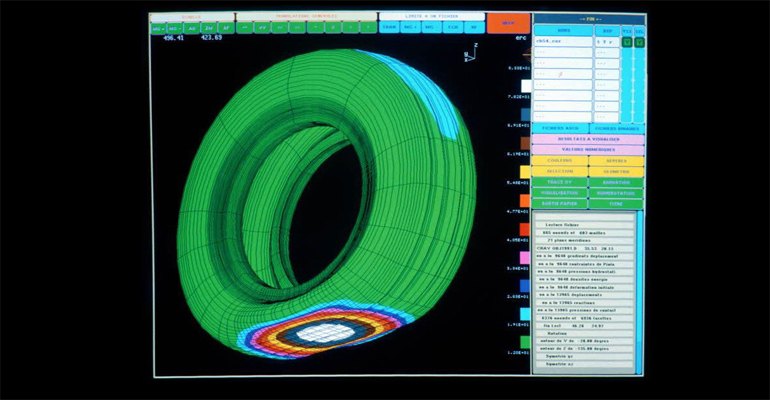The height and width of the screenshot is (400, 770).
Task: Click the SORTIE PAPIER button
Action: pos(560,203)
